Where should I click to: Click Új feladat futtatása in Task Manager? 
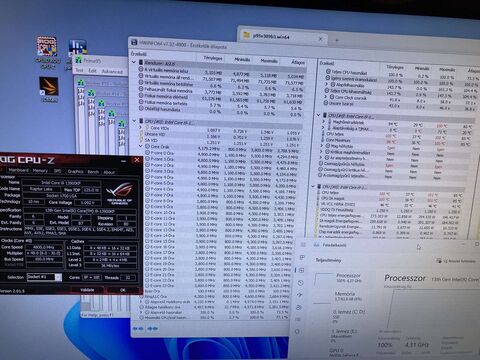pos(457,261)
